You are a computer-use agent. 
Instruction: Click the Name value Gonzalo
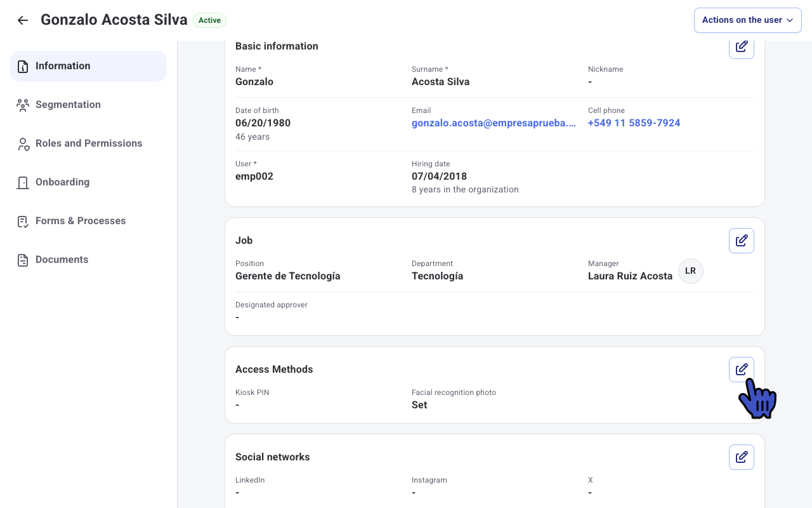[254, 82]
